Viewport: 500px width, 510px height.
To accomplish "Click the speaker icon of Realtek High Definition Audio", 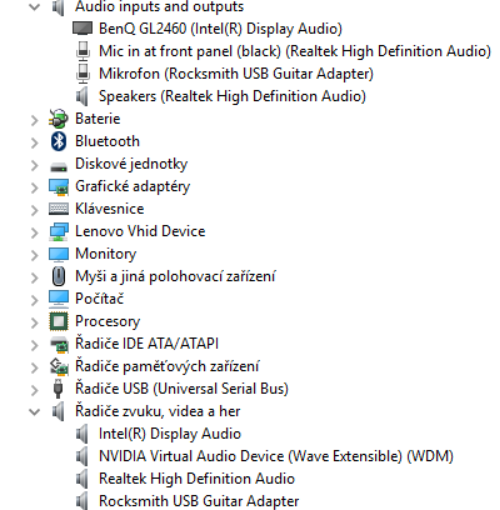I will (x=82, y=479).
